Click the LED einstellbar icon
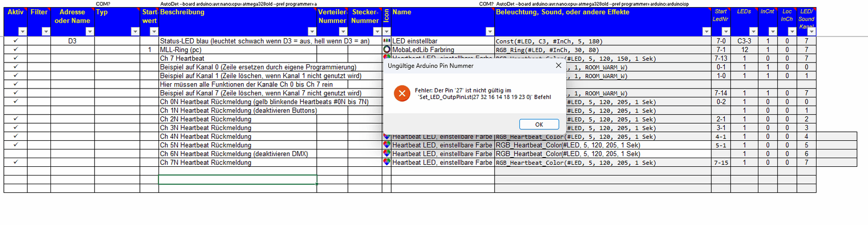The image size is (868, 225). coord(387,41)
